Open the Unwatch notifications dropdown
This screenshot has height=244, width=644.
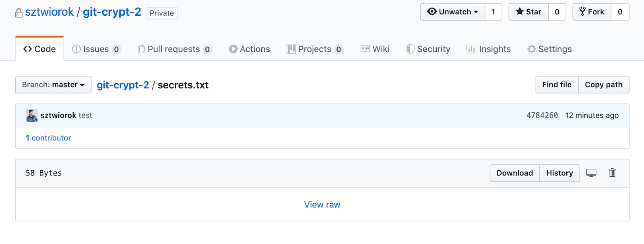click(x=452, y=12)
